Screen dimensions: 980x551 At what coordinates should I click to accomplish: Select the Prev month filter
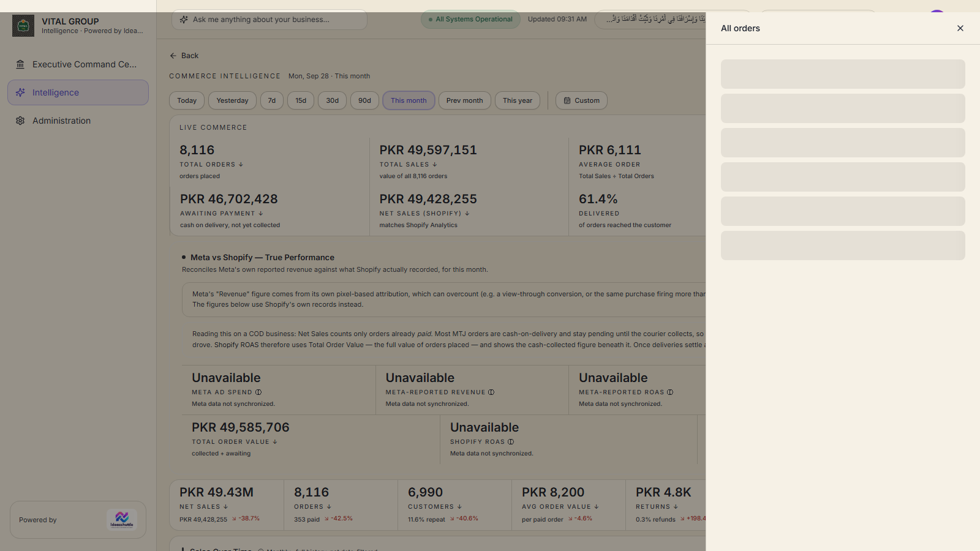(x=464, y=100)
